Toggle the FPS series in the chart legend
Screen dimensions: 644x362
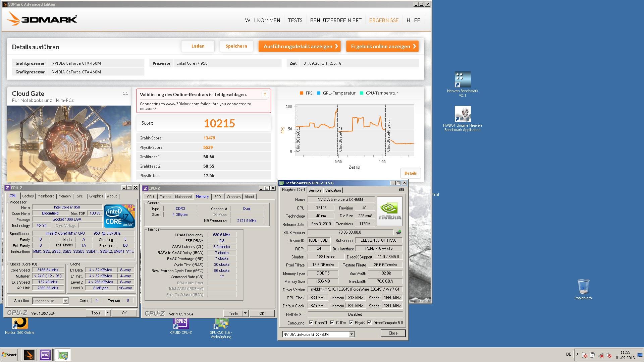pos(306,93)
